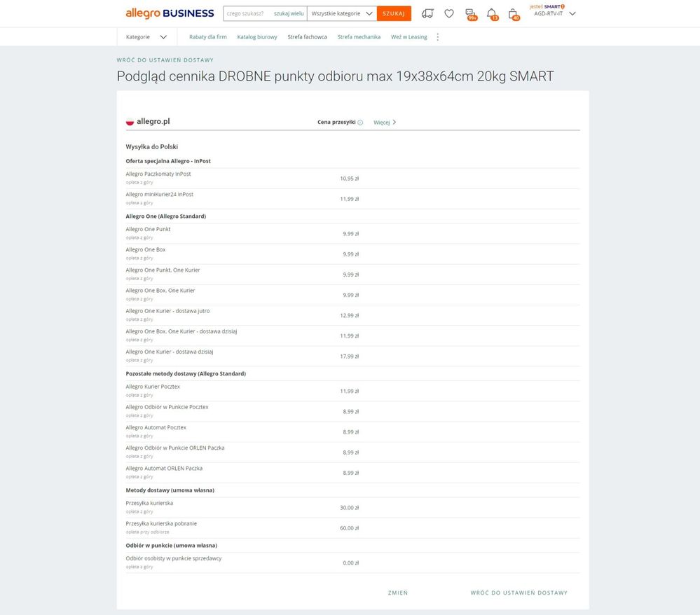Image resolution: width=700 pixels, height=615 pixels.
Task: Click 'szukaj wielu' link in search bar
Action: 289,13
